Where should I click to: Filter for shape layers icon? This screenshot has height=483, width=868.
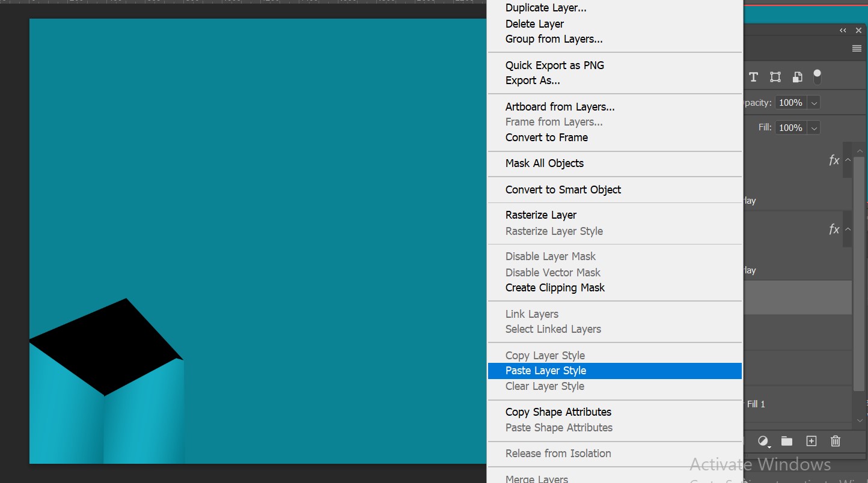775,77
